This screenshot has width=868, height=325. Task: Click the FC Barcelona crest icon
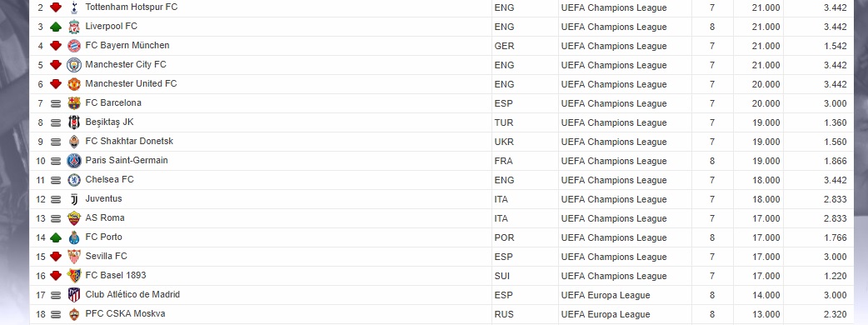pos(73,103)
